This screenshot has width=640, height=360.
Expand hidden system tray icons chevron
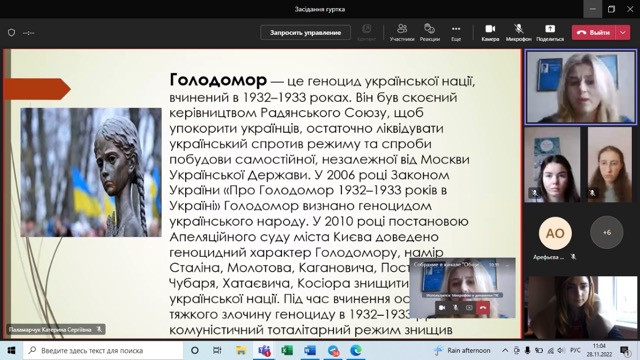pyautogui.click(x=505, y=350)
